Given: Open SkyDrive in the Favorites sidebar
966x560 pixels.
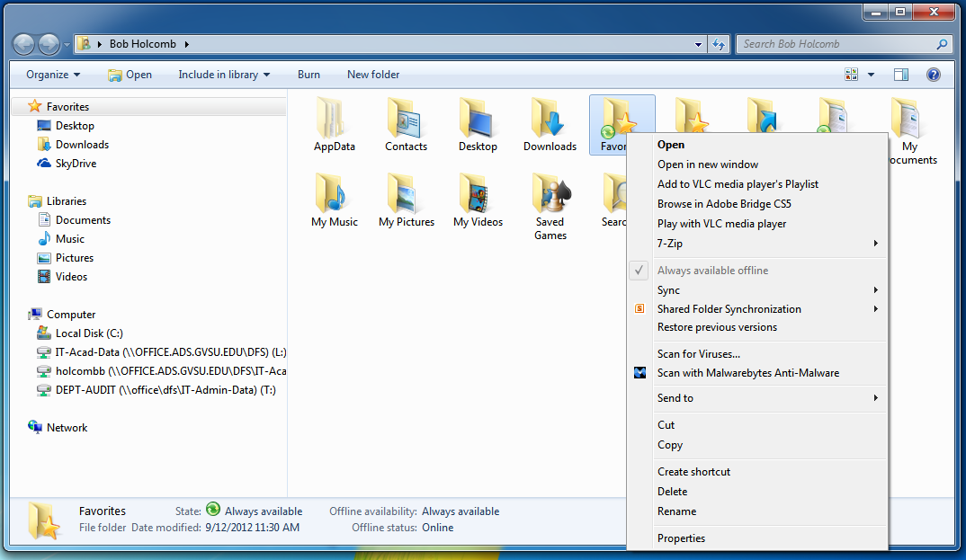Looking at the screenshot, I should pyautogui.click(x=76, y=164).
